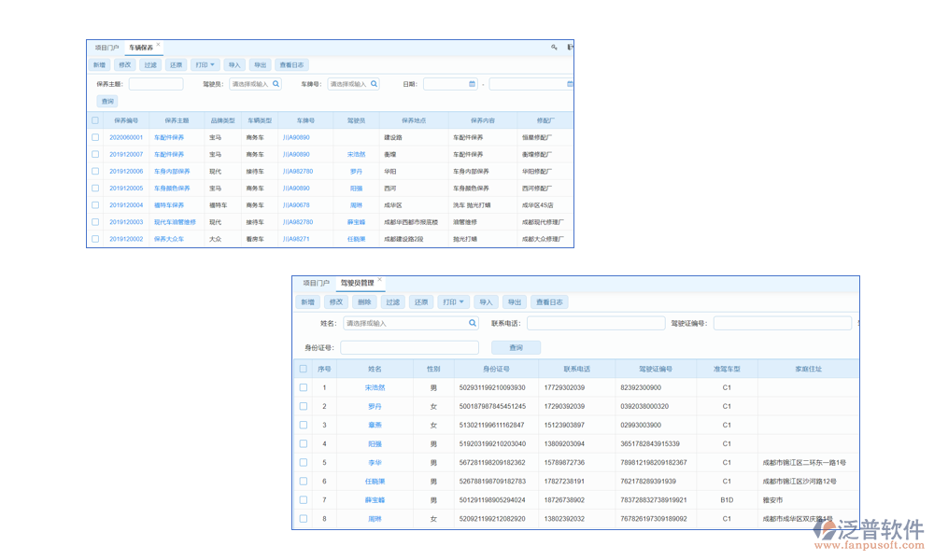Image resolution: width=934 pixels, height=560 pixels.
Task: Click the 联系电话 input field
Action: point(595,324)
